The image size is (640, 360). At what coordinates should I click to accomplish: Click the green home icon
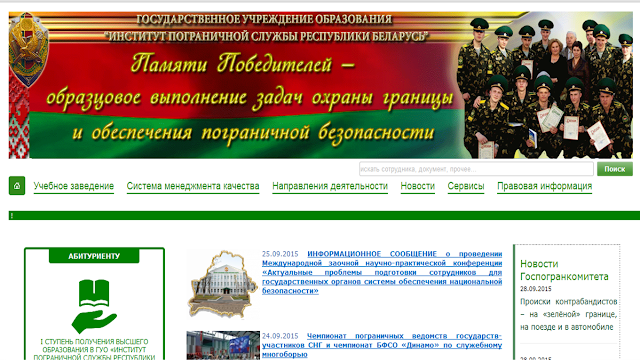point(17,186)
